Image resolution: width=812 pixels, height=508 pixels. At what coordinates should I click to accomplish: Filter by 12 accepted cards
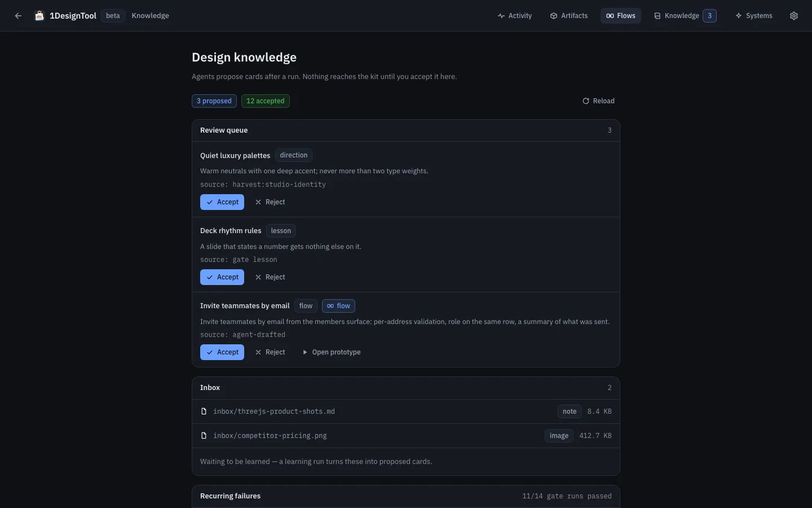(266, 101)
